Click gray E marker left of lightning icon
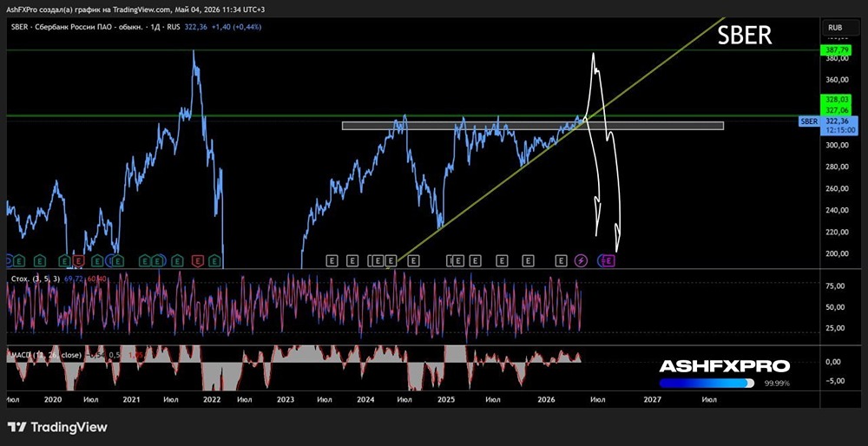868x446 pixels. (x=562, y=260)
